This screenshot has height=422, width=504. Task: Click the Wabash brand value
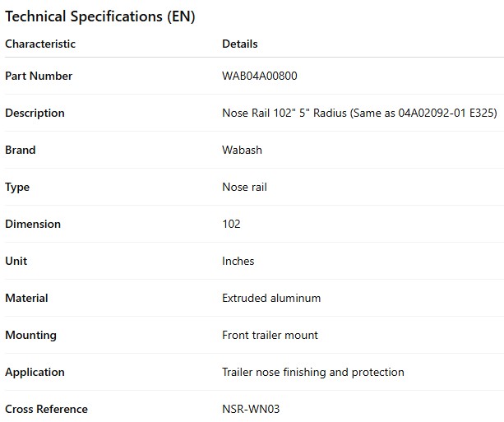[x=240, y=150]
